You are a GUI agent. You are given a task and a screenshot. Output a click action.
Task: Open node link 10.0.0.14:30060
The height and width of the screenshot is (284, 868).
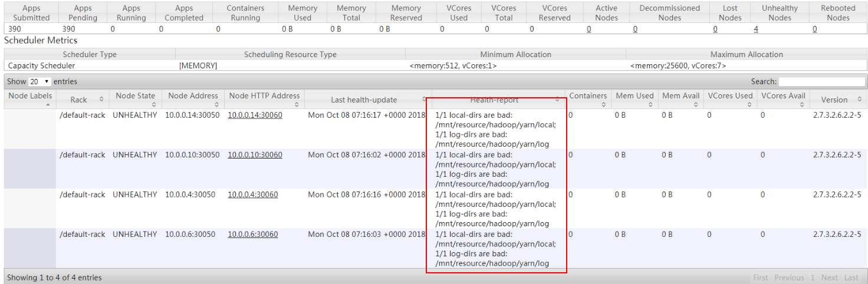pos(255,115)
